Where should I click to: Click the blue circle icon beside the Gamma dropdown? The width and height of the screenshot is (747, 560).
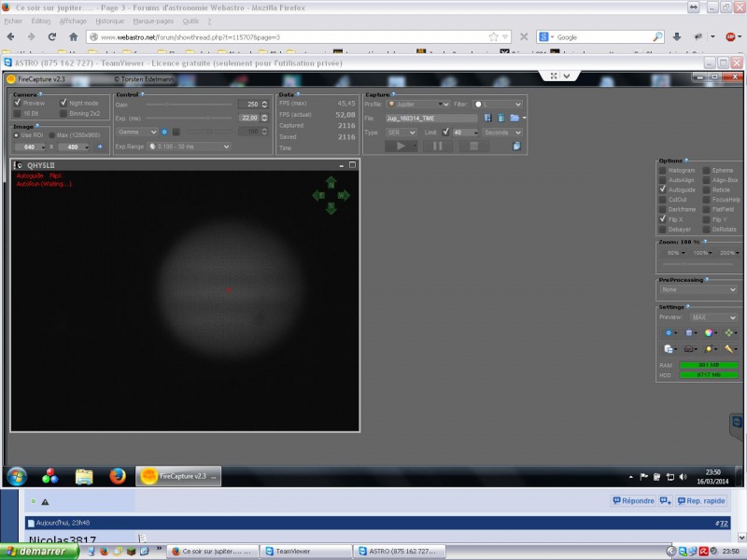pyautogui.click(x=164, y=132)
